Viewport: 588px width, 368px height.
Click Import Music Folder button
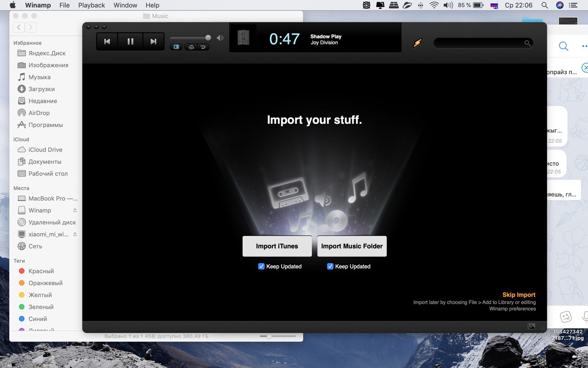pos(352,246)
